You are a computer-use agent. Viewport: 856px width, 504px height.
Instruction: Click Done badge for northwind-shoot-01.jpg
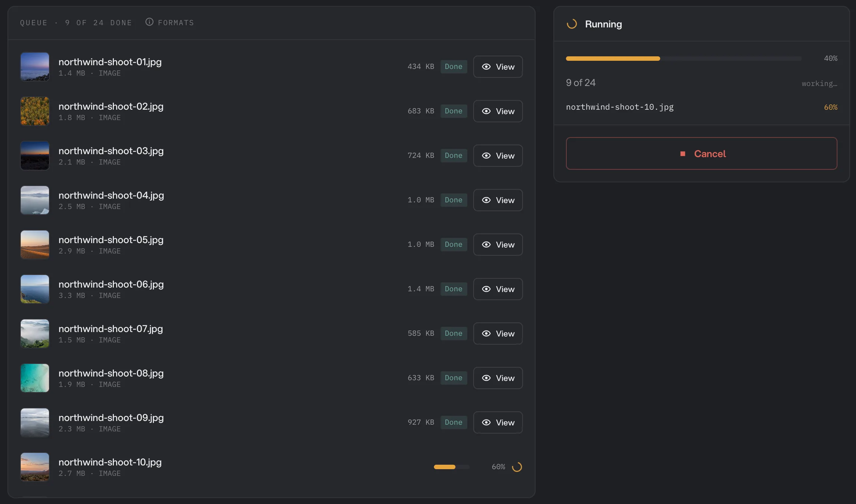tap(454, 67)
